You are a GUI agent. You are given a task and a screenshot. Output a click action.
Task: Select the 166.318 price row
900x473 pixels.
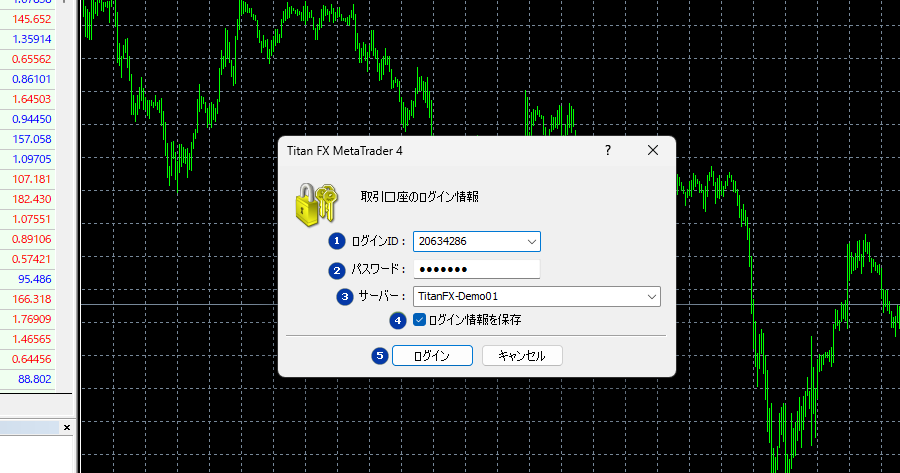(x=28, y=299)
